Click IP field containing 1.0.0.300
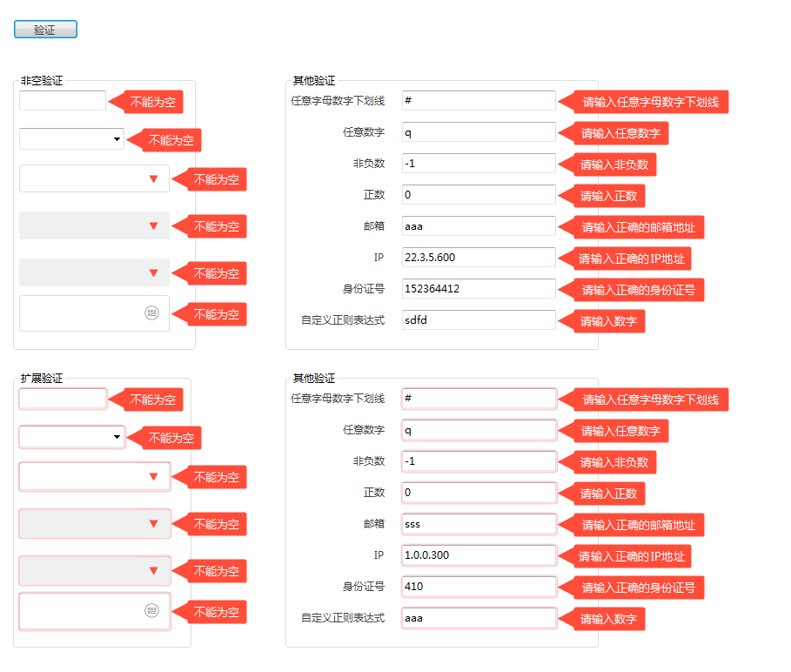The image size is (791, 672). [479, 555]
